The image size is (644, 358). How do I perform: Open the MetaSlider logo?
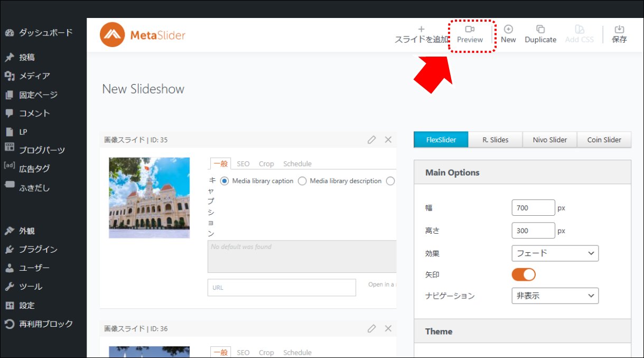click(x=143, y=35)
